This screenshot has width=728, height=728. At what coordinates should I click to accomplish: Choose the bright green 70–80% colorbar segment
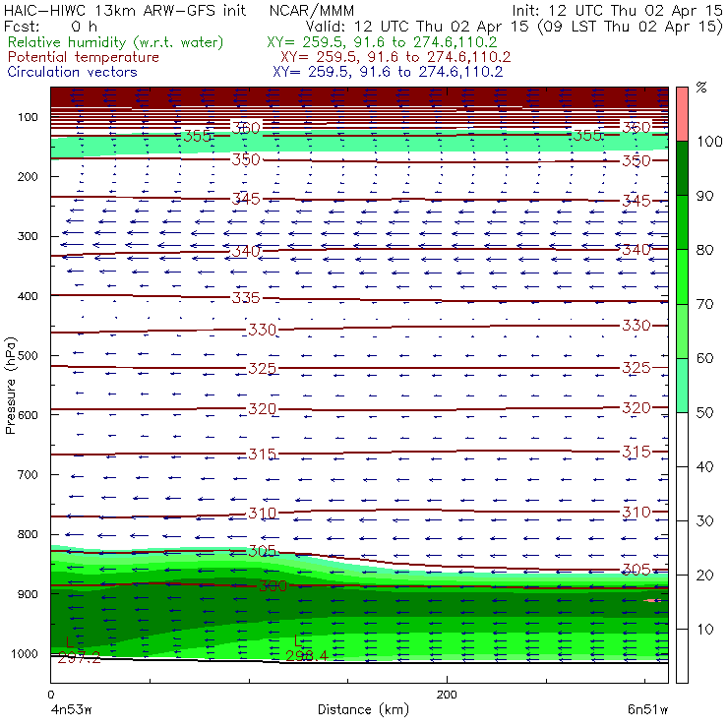(682, 276)
